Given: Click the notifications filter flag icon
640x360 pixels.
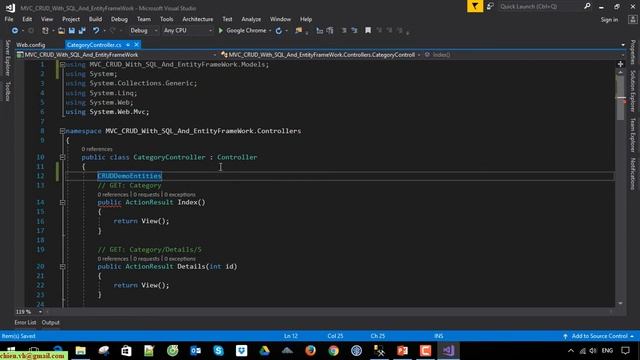Looking at the screenshot, I should [475, 6].
